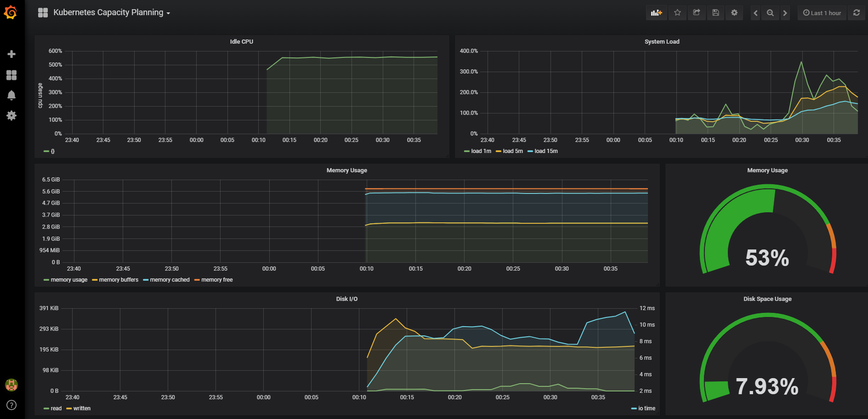This screenshot has height=419, width=868.
Task: Click the cpu usage axis label
Action: click(40, 96)
